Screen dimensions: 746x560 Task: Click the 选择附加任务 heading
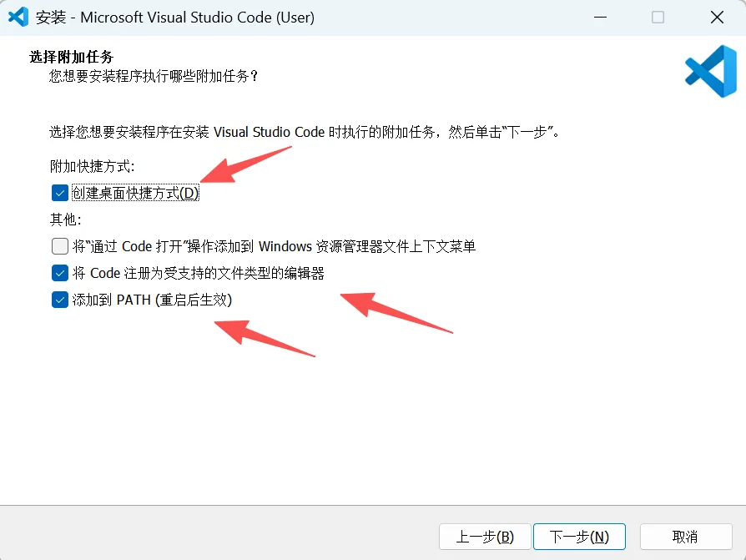[x=72, y=57]
